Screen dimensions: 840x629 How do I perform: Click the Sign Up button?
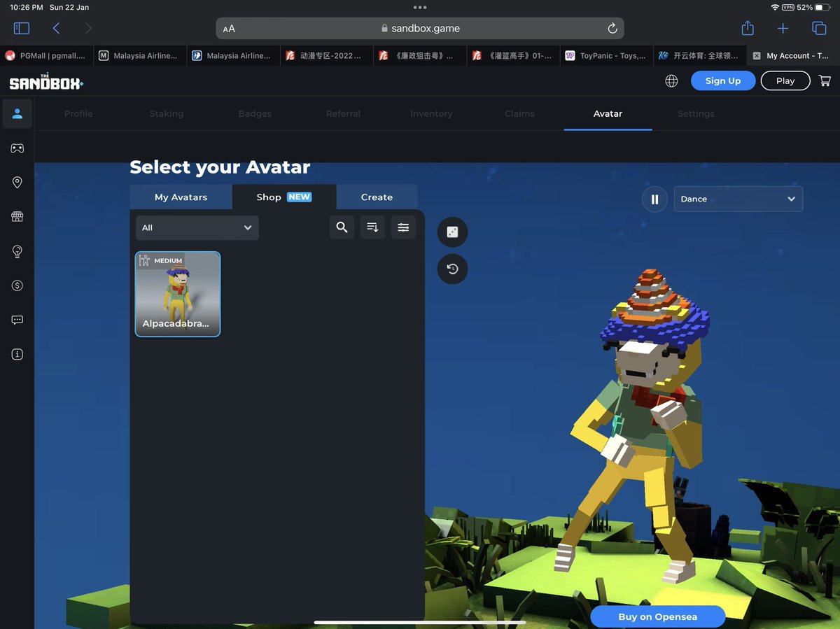[723, 80]
